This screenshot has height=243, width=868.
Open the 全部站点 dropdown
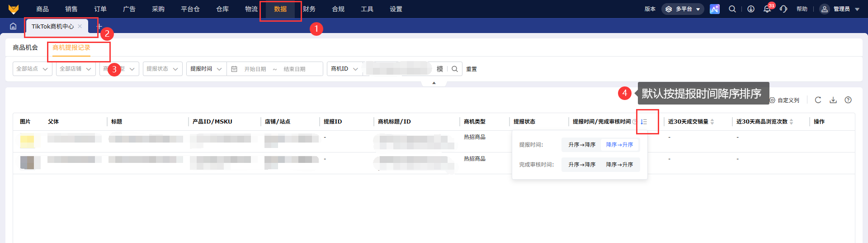click(33, 69)
